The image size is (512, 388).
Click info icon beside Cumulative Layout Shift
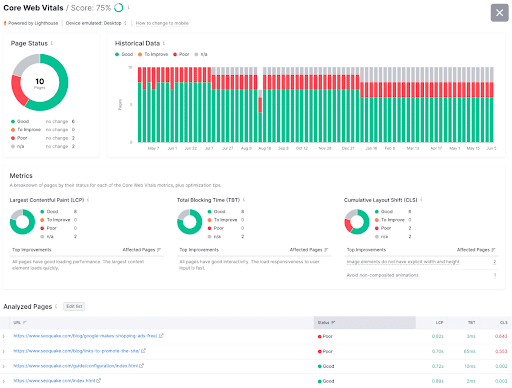click(421, 200)
